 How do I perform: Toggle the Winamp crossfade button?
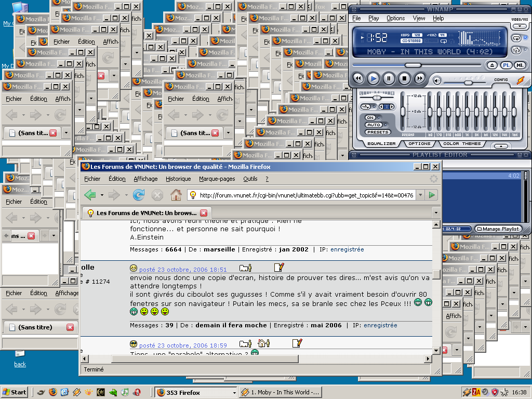pyautogui.click(x=365, y=107)
